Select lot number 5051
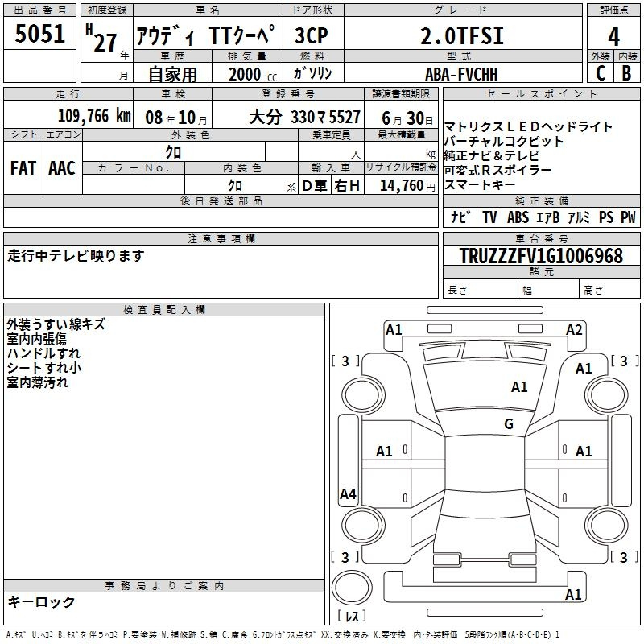The height and width of the screenshot is (644, 644). tap(39, 33)
